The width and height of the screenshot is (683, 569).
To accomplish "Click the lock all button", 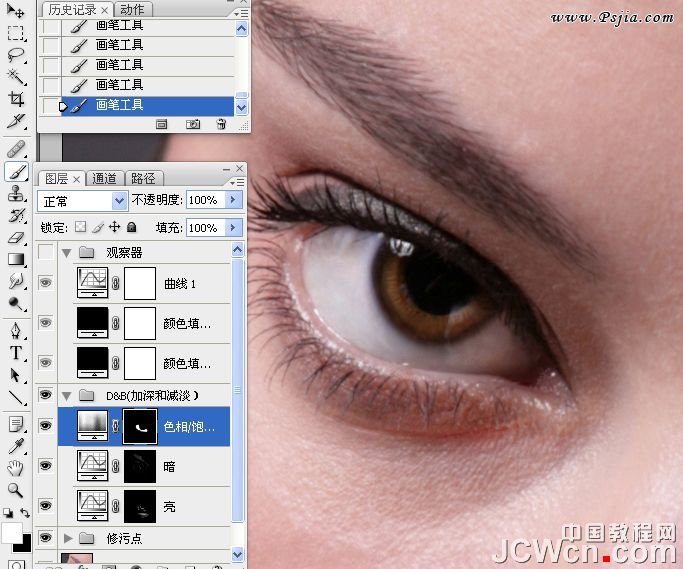I will [x=132, y=227].
